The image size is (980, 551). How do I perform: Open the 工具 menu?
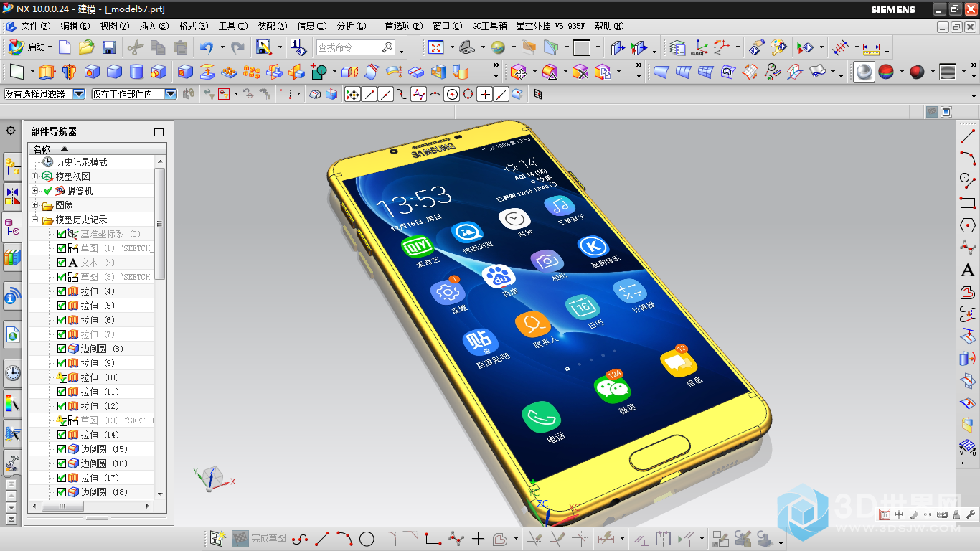coord(232,26)
